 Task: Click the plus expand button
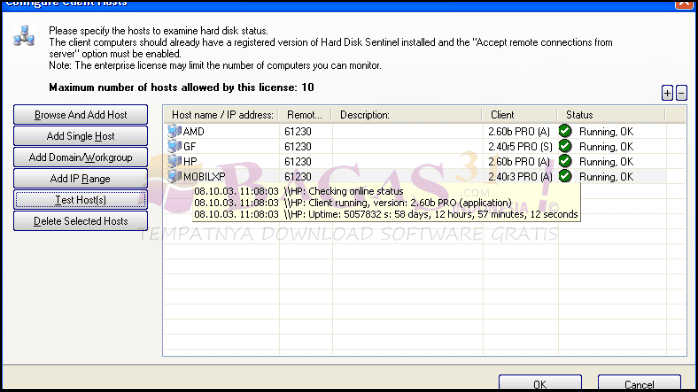[x=667, y=93]
